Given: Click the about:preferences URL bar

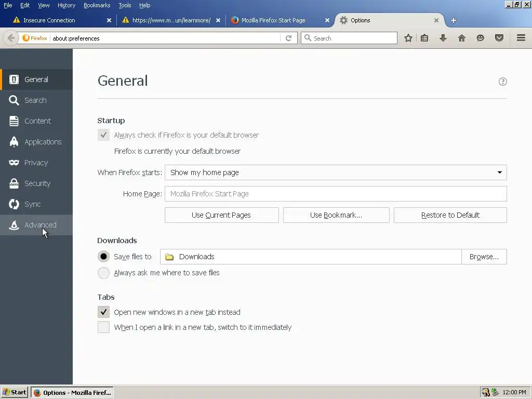Looking at the screenshot, I should point(166,38).
